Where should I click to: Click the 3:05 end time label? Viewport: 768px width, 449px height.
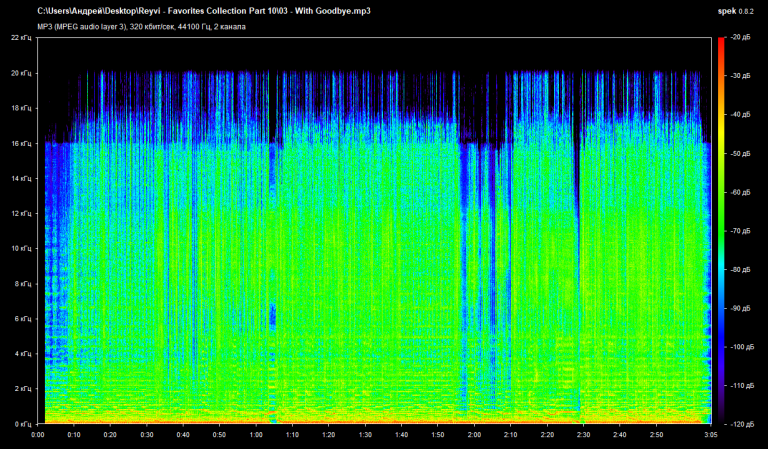coord(711,435)
